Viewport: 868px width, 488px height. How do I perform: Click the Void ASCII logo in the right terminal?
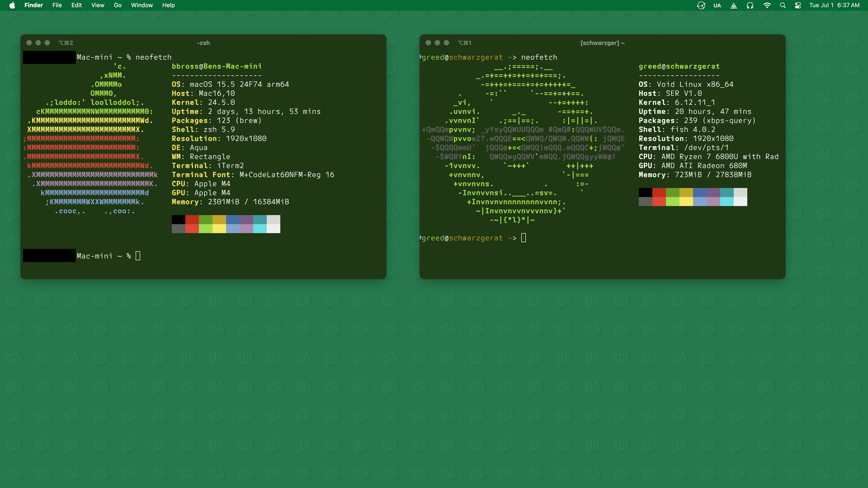[x=523, y=143]
